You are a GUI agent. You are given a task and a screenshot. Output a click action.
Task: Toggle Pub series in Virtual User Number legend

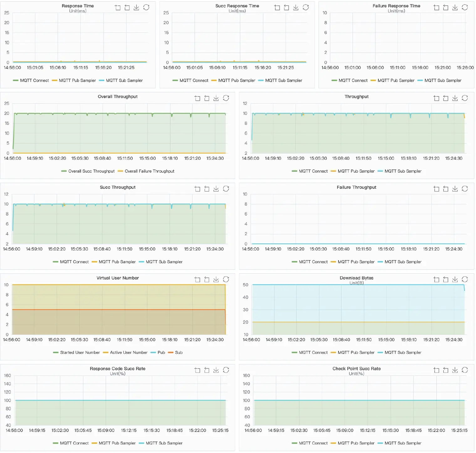[x=158, y=352]
